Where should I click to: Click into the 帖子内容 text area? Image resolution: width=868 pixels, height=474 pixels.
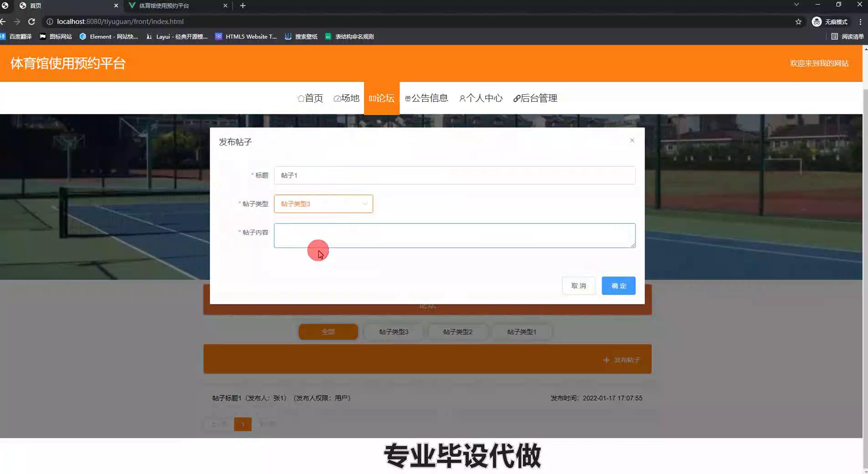(454, 236)
